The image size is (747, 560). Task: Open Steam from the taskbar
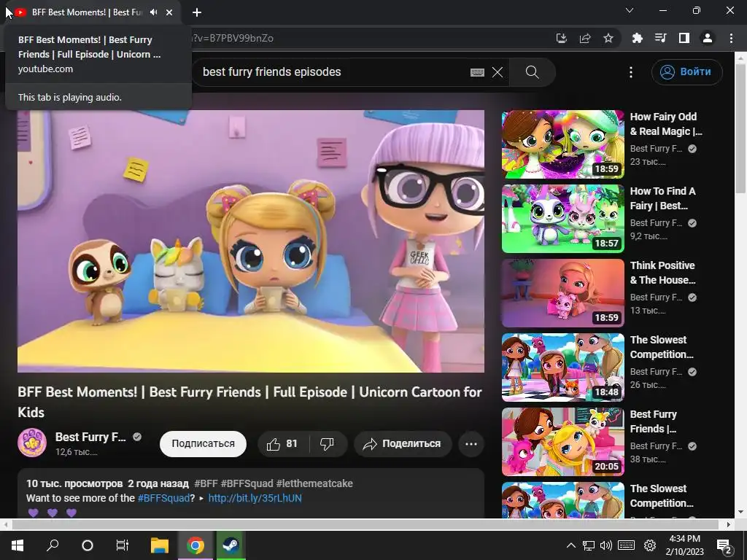pyautogui.click(x=231, y=545)
